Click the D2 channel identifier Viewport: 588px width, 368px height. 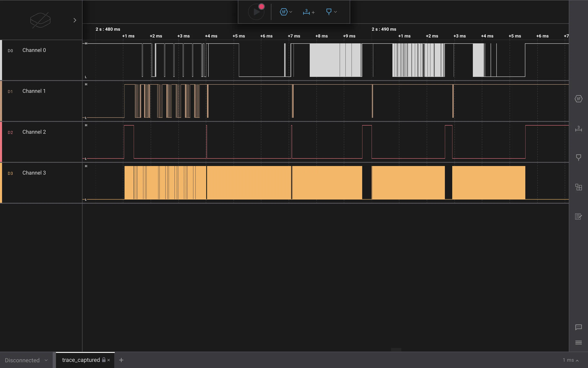pos(10,132)
